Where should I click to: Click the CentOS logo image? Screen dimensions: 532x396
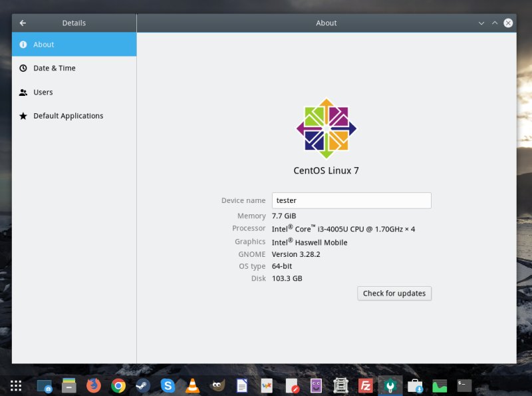(x=327, y=128)
